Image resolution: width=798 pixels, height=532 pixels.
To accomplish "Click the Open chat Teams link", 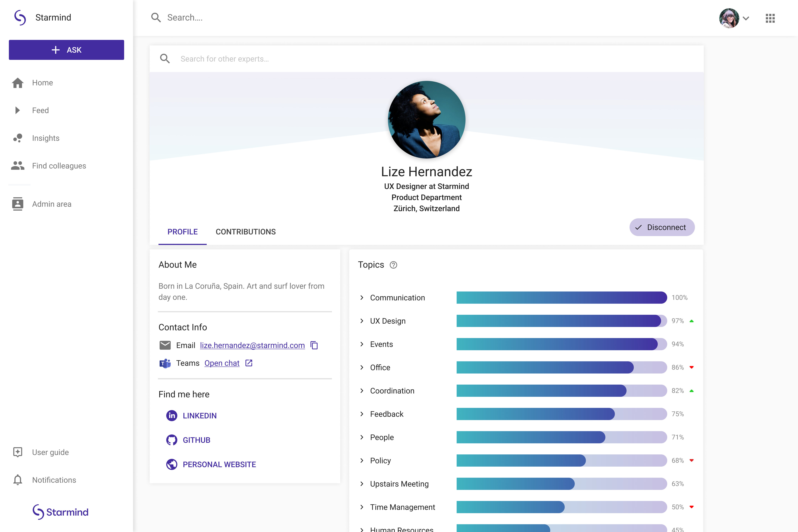I will pyautogui.click(x=222, y=363).
